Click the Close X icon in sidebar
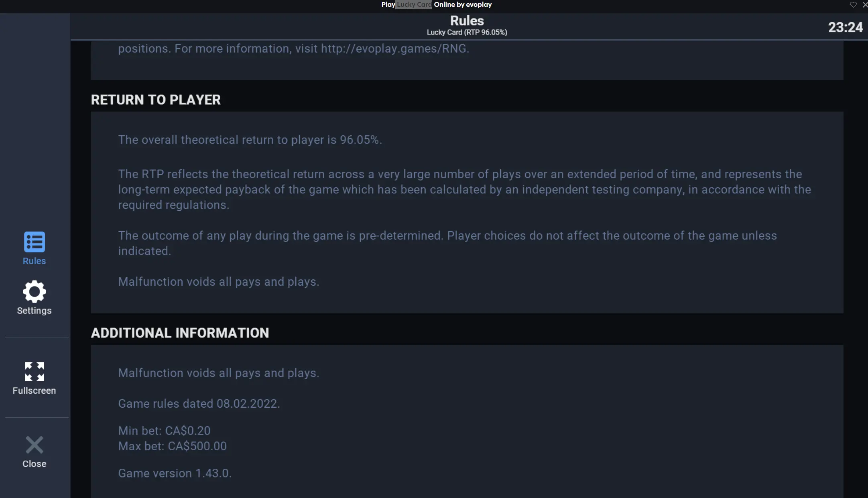Viewport: 868px width, 498px height. click(35, 445)
